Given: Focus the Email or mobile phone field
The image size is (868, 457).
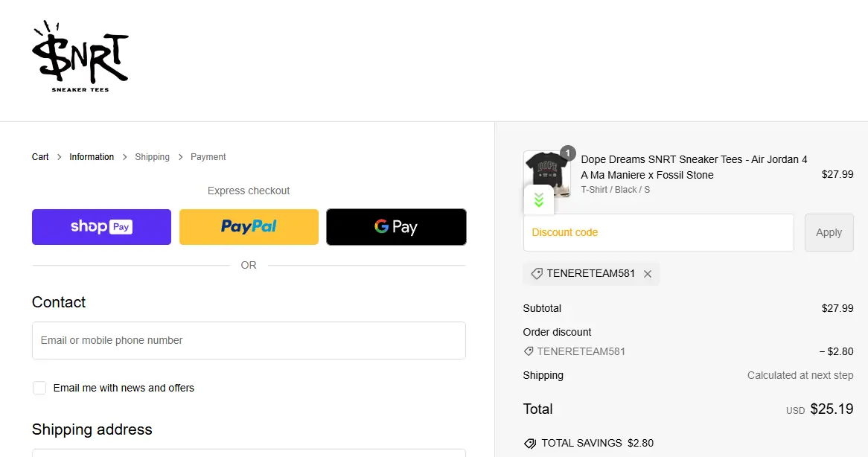Looking at the screenshot, I should click(x=249, y=340).
